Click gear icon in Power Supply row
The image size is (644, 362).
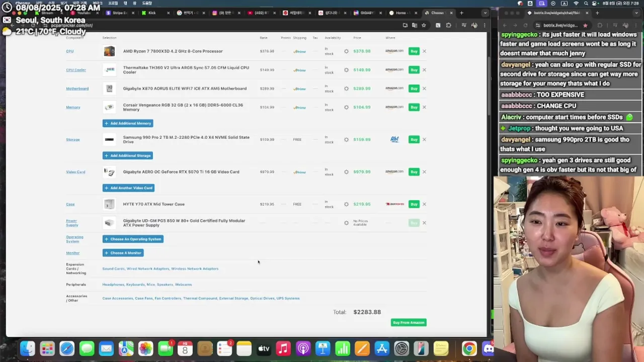(346, 223)
